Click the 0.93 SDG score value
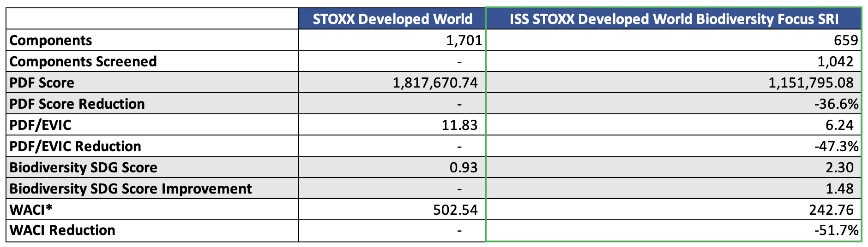 coord(464,168)
